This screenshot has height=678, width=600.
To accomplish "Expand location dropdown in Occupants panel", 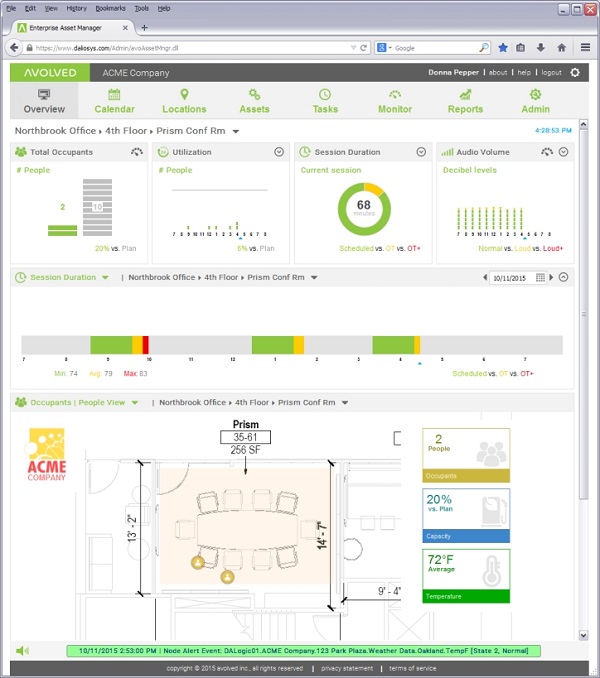I will [x=345, y=403].
